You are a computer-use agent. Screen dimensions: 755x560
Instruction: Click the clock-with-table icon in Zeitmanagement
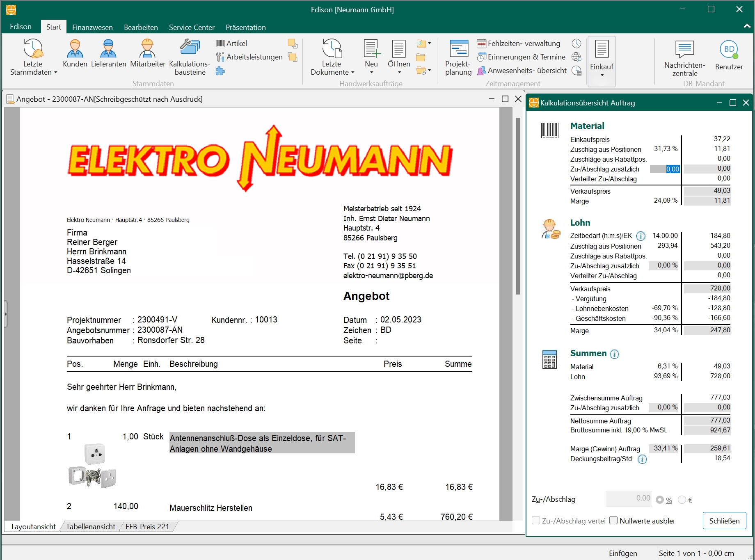point(577,71)
